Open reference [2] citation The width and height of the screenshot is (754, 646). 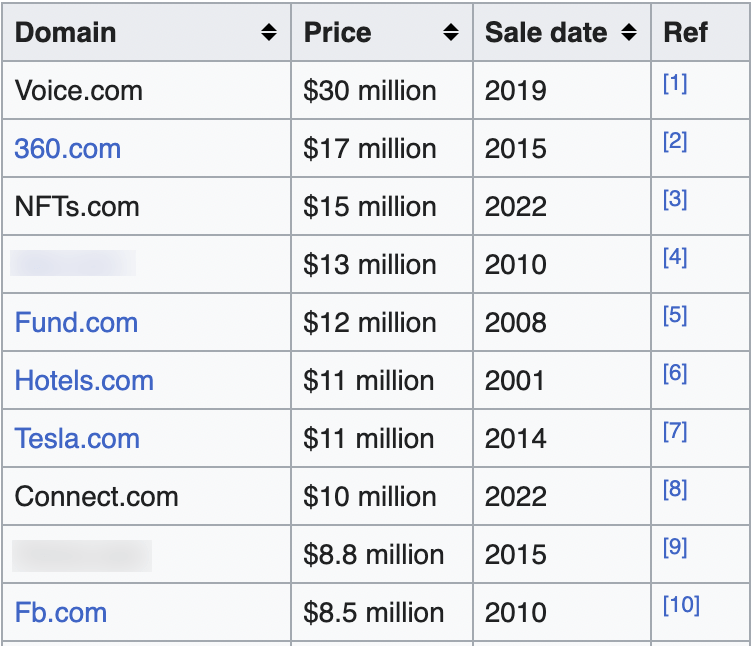675,141
